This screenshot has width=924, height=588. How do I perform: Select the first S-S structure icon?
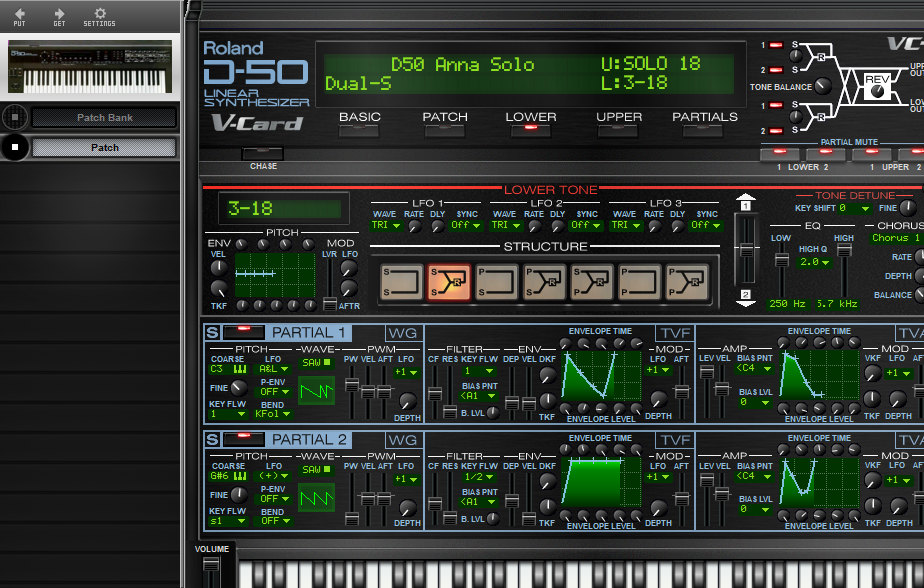pos(402,282)
